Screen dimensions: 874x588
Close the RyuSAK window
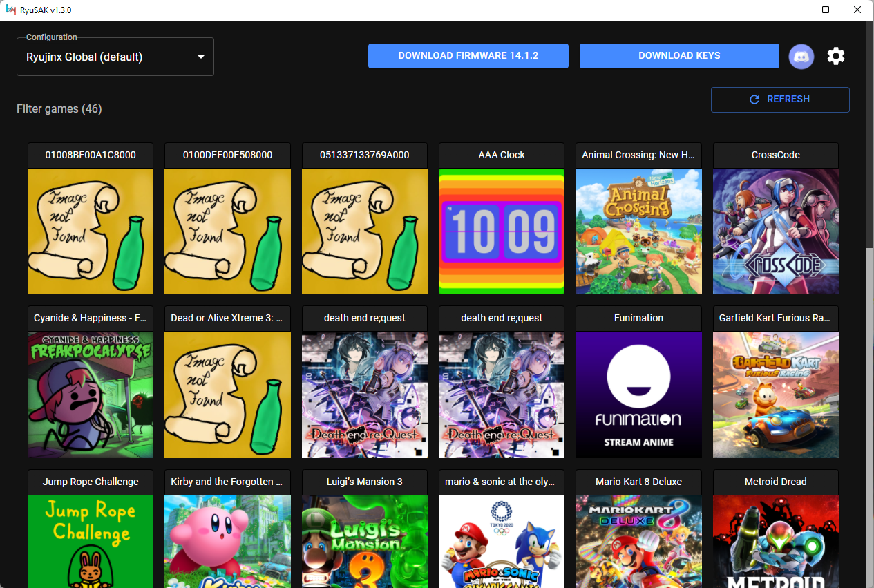tap(857, 10)
